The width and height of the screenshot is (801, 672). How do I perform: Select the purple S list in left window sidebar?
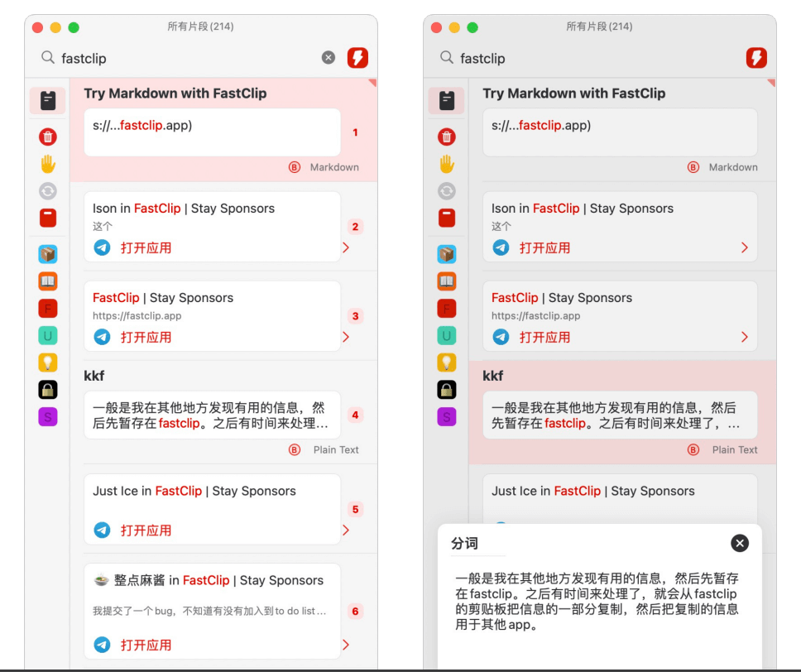tap(47, 417)
